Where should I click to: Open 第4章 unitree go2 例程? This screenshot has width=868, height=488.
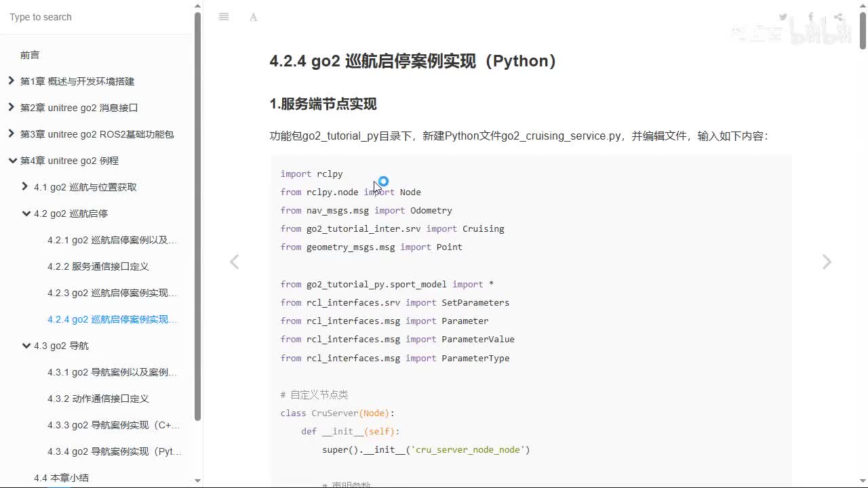click(69, 161)
